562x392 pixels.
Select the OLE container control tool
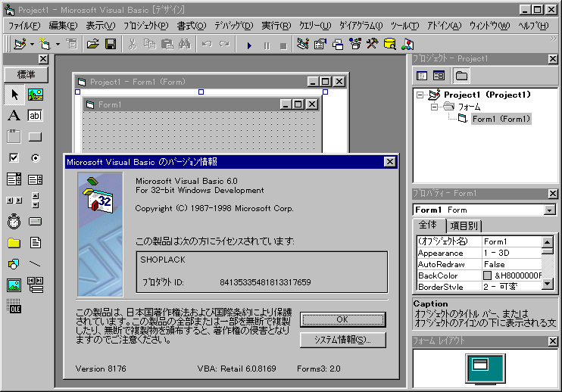pyautogui.click(x=14, y=306)
